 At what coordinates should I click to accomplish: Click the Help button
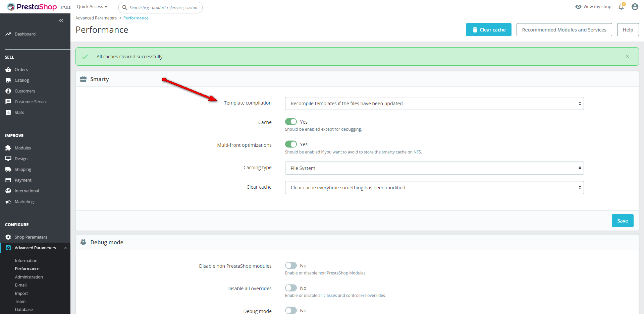point(628,30)
